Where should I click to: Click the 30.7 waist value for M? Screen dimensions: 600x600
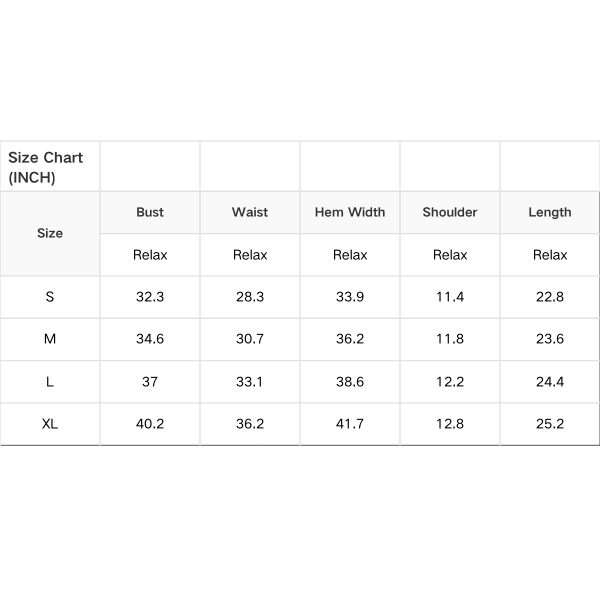tap(250, 339)
